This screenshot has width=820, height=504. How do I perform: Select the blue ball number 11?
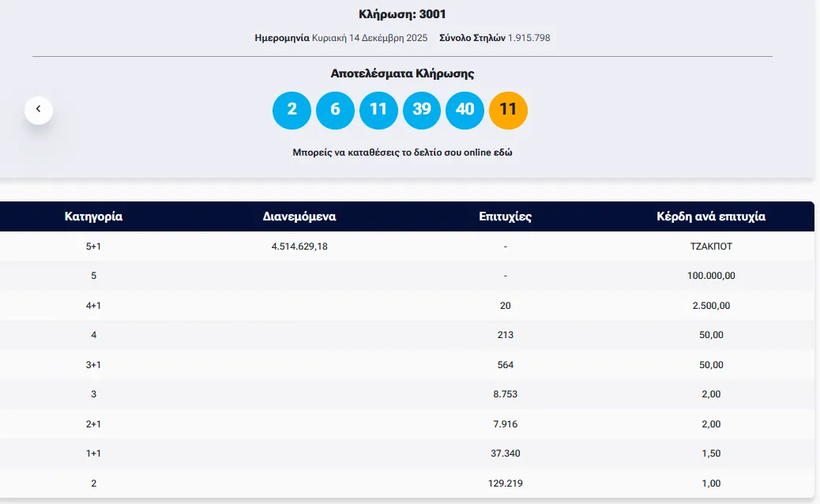point(378,110)
